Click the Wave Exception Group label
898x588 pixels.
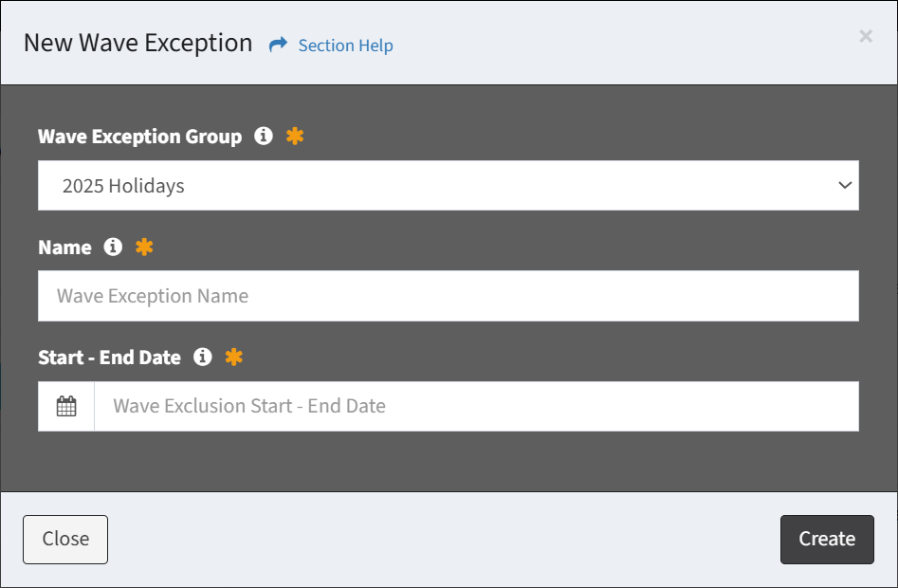pyautogui.click(x=139, y=137)
